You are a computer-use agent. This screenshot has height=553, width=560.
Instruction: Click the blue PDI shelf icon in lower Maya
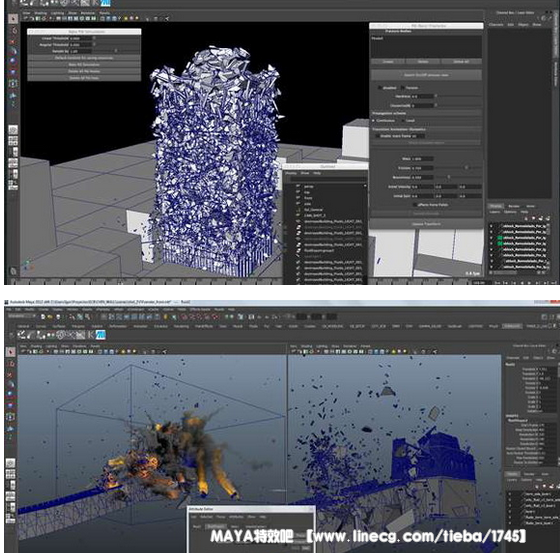click(101, 335)
